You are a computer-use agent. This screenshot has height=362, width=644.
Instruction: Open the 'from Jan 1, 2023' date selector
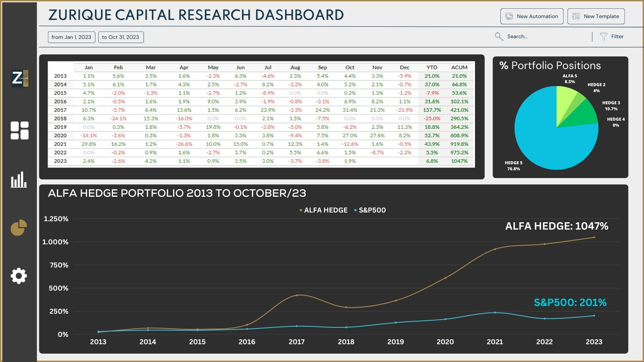click(x=71, y=37)
